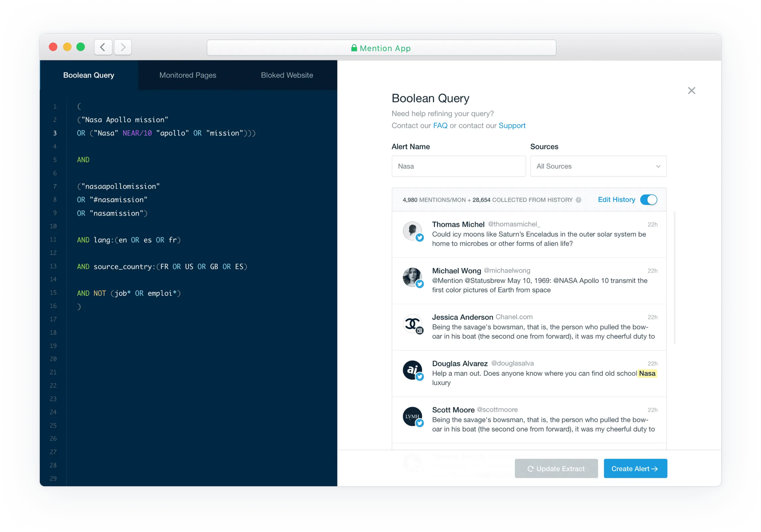Click the Michael Wong mention name
This screenshot has width=761, height=532.
456,271
